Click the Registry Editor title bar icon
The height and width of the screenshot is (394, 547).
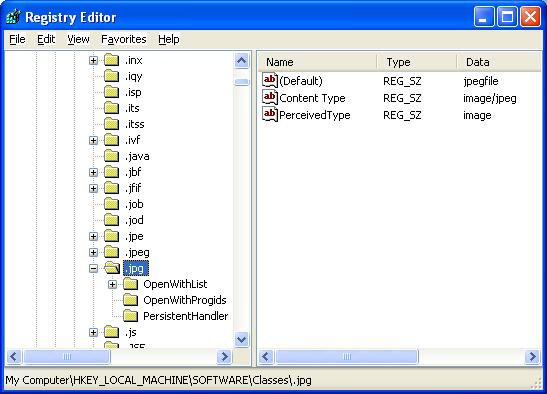(13, 17)
